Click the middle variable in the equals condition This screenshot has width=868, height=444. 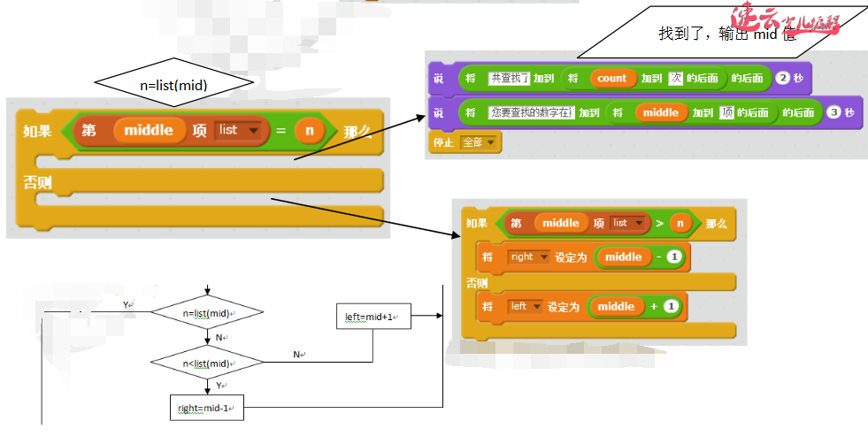[149, 131]
